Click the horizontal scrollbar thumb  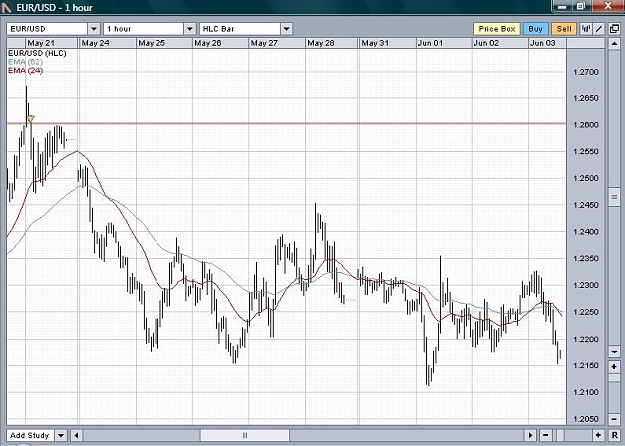(x=245, y=435)
